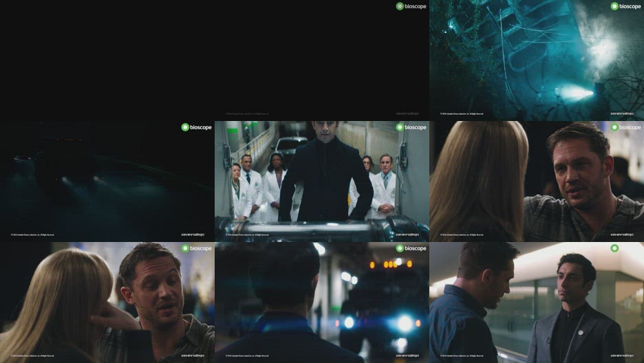Open the thumbnail showing the back of a man's head facing a truck
This screenshot has width=644, height=363.
pos(322,302)
